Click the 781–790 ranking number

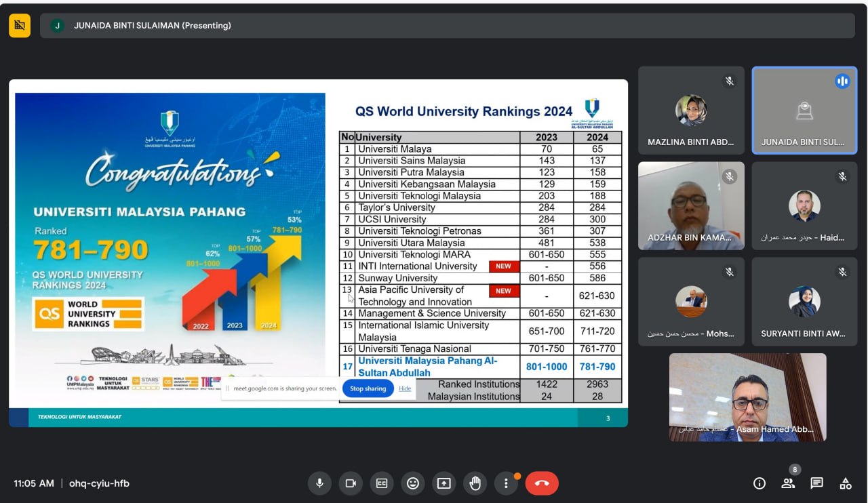(x=91, y=250)
